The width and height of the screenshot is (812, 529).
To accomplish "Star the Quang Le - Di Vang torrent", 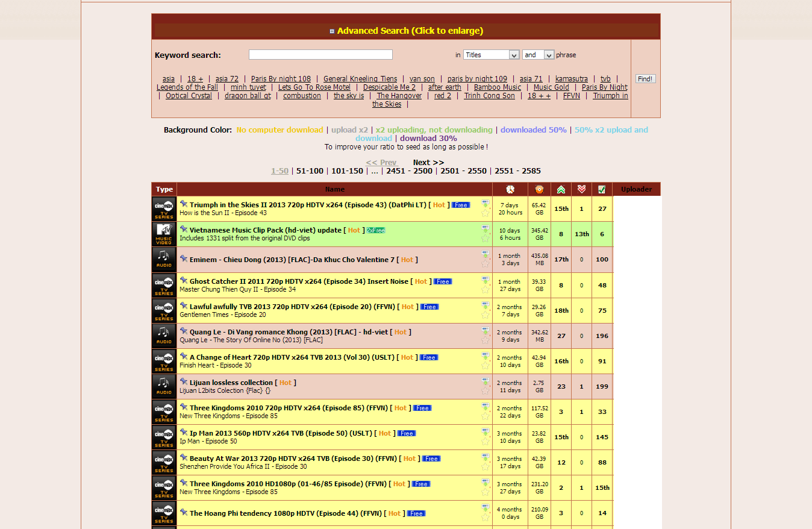I will [x=486, y=340].
